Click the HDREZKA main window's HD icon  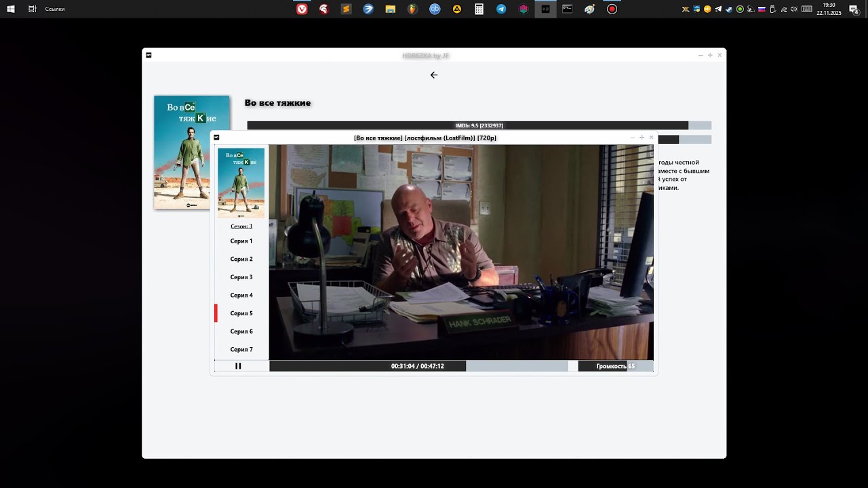coord(149,55)
